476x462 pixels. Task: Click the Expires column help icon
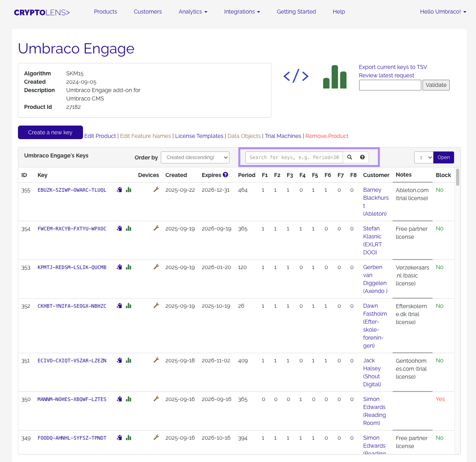(x=225, y=175)
